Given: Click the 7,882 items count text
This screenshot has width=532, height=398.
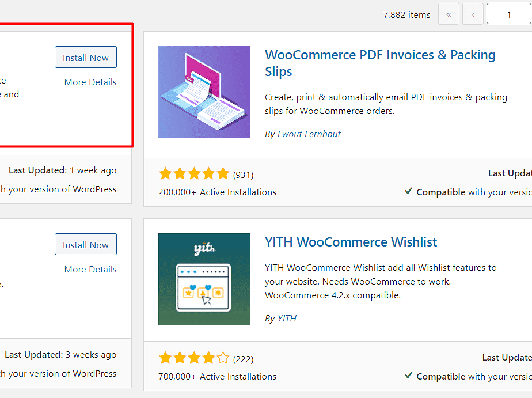Looking at the screenshot, I should 407,15.
